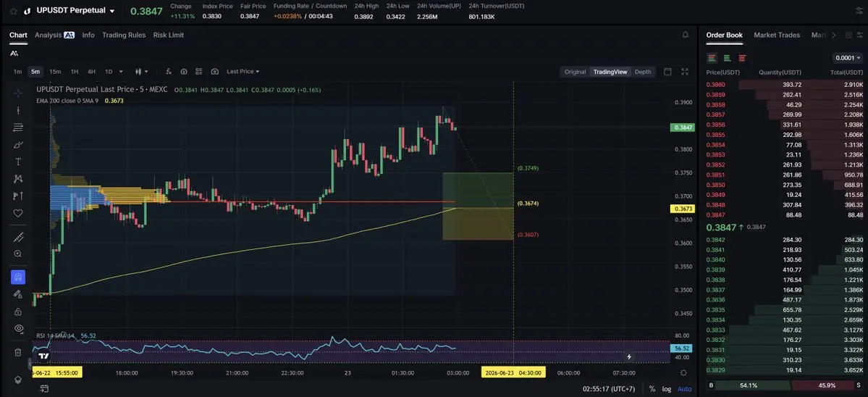The width and height of the screenshot is (868, 397).
Task: Select the Order Book tab
Action: point(724,35)
